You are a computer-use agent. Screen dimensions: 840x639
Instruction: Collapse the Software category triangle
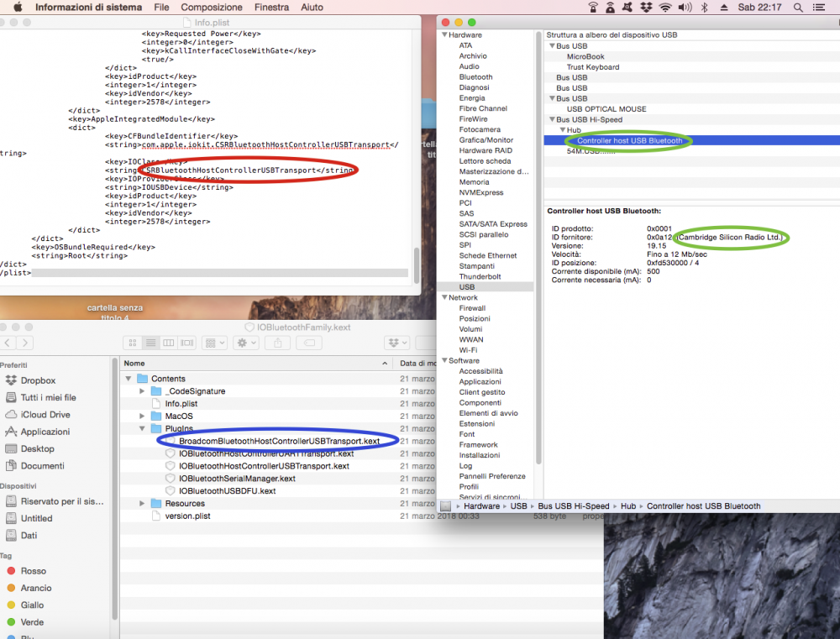[x=444, y=360]
